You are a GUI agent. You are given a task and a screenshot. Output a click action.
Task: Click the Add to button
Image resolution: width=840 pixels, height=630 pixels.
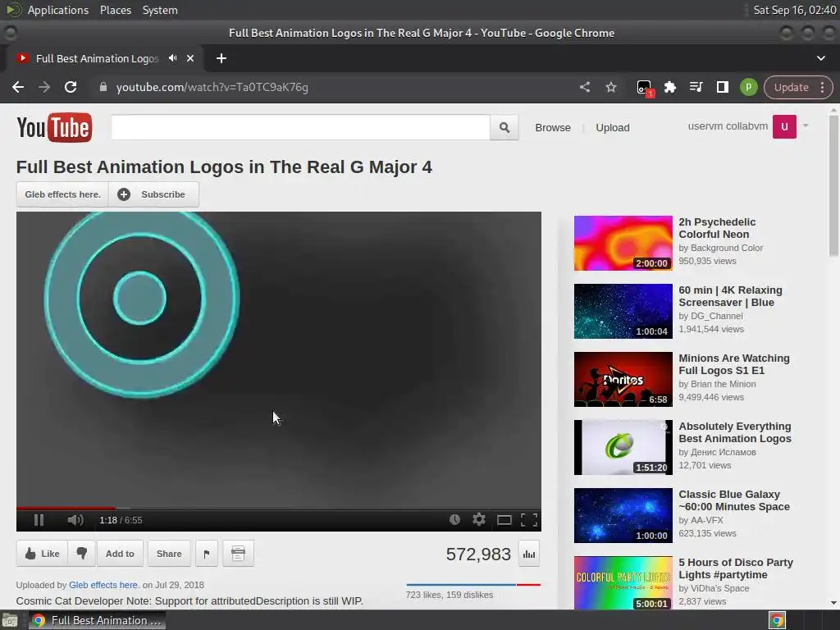120,554
